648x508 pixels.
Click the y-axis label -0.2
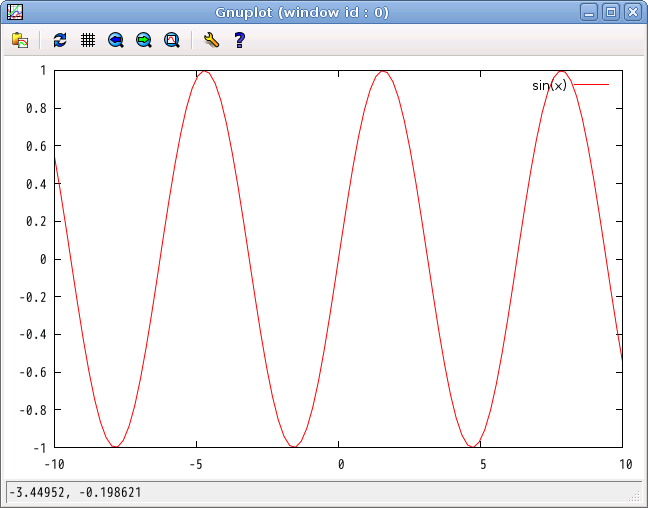pyautogui.click(x=33, y=297)
